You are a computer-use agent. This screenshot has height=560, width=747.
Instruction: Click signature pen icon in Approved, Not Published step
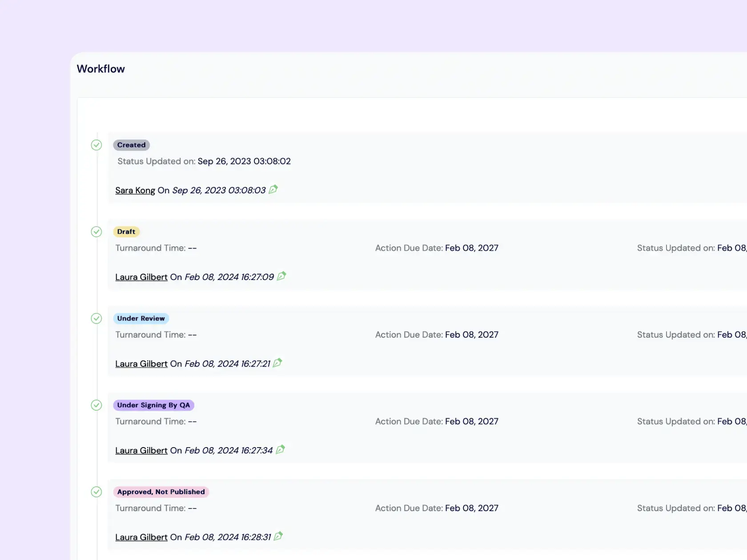coord(278,536)
